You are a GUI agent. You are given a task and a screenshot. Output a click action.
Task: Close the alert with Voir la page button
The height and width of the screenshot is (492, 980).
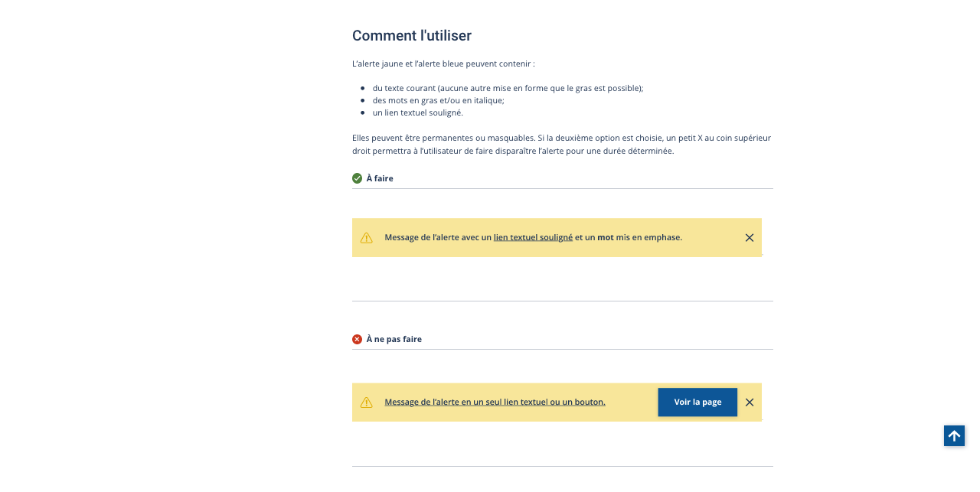coord(750,402)
